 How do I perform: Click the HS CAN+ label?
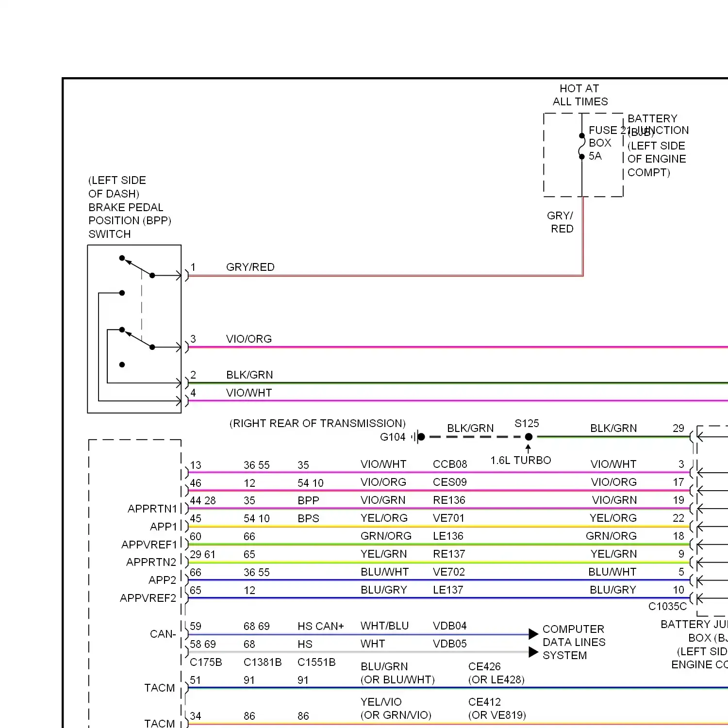[321, 626]
